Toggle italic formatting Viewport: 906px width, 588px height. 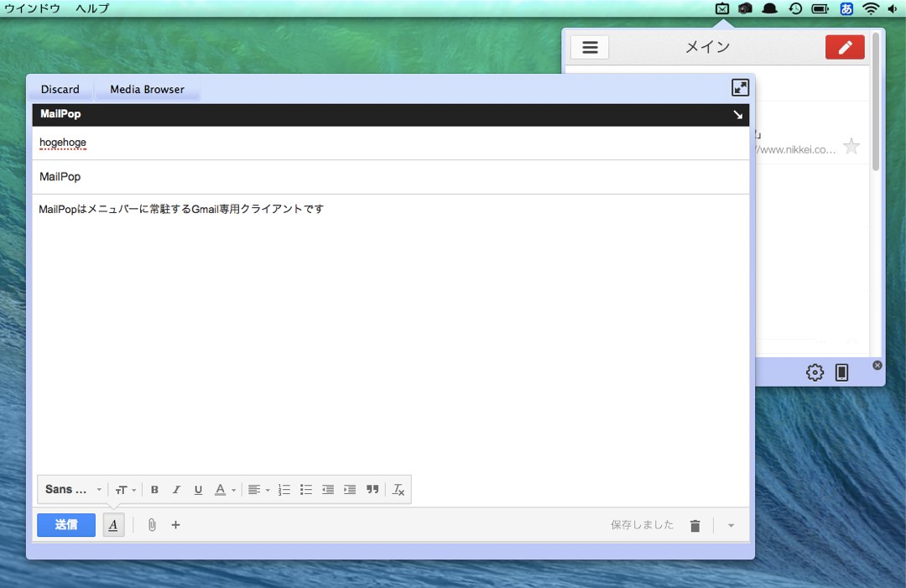(x=176, y=490)
